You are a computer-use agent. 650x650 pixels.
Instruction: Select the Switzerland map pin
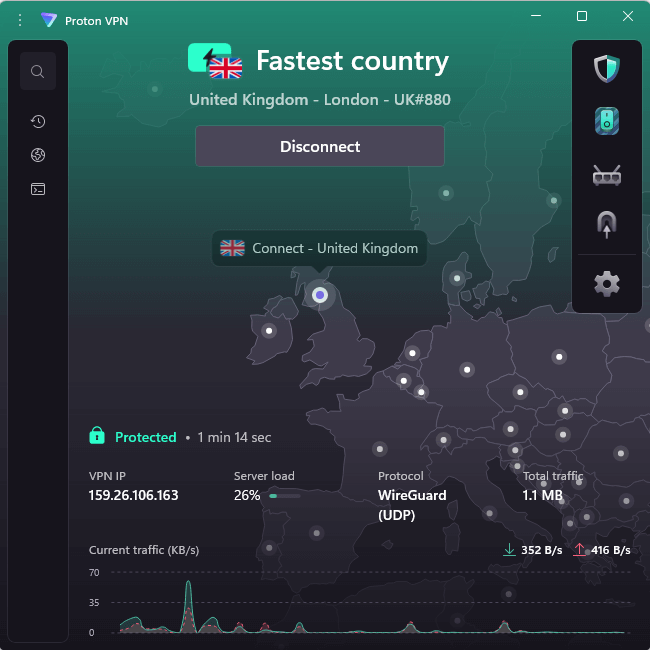pos(443,440)
